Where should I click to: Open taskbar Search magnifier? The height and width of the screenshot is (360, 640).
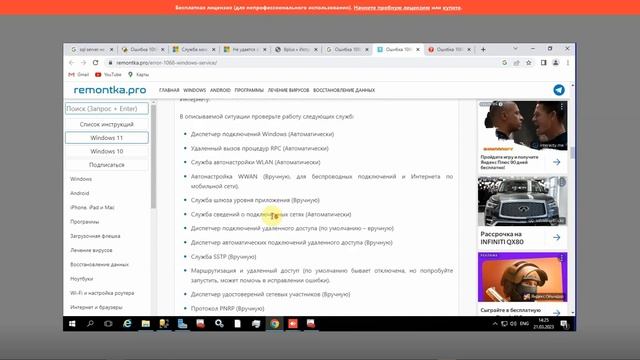(x=90, y=324)
